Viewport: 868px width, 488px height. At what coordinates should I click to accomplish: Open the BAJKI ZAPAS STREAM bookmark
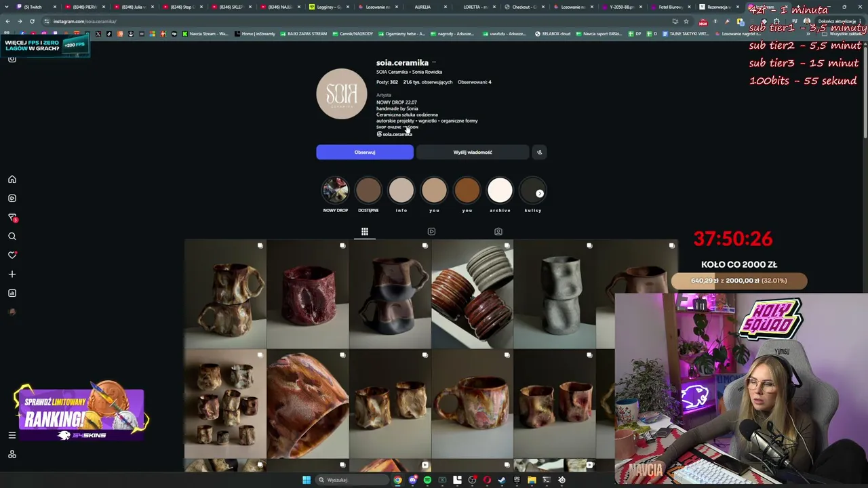pyautogui.click(x=303, y=34)
